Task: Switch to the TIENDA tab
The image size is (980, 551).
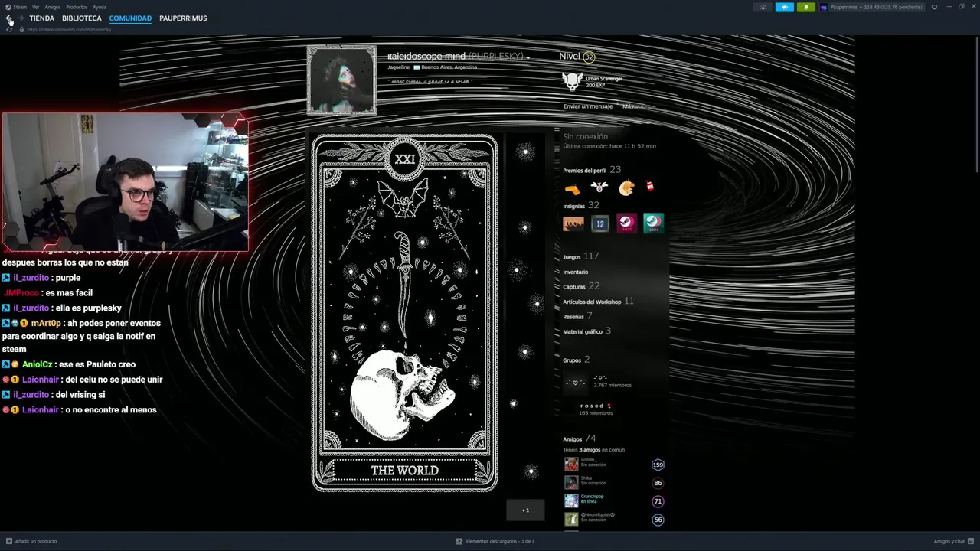Action: point(42,18)
